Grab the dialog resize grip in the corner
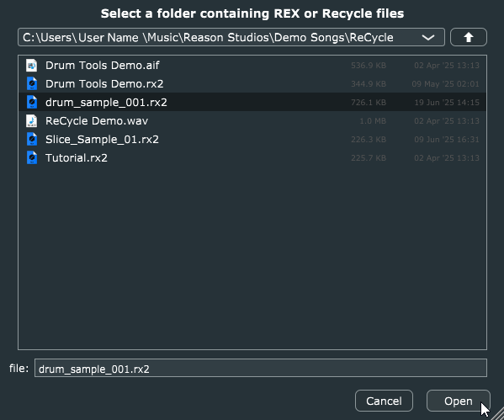Viewport: 504px width, 420px height. coord(498,414)
